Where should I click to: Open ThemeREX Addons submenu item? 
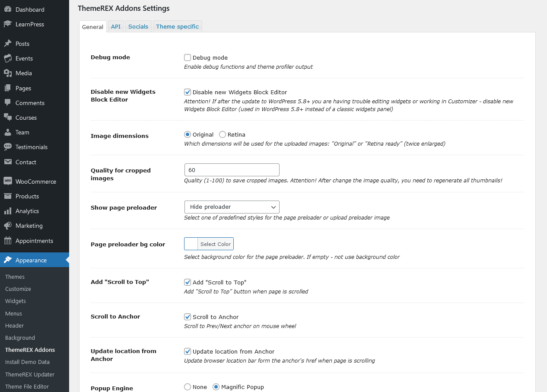tap(30, 350)
